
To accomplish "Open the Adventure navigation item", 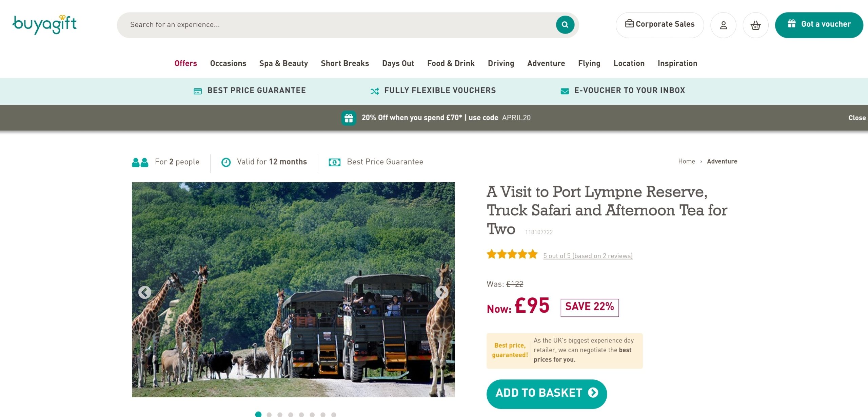I will 546,63.
